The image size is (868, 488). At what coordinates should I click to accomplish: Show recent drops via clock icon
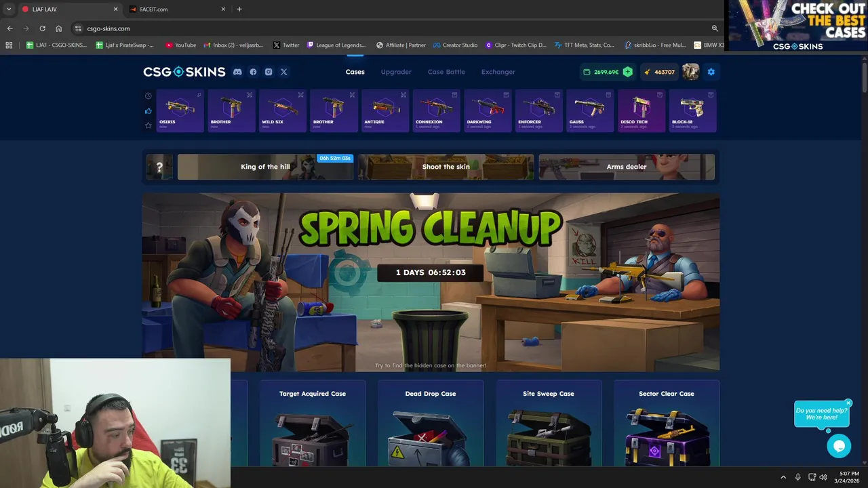point(149,96)
